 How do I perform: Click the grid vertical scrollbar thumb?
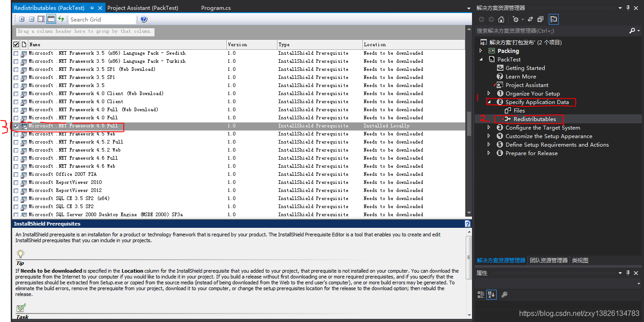469,123
